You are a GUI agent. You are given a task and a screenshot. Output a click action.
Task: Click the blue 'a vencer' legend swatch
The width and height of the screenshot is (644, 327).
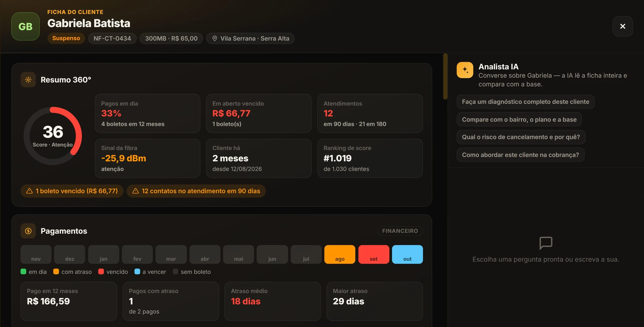(137, 272)
